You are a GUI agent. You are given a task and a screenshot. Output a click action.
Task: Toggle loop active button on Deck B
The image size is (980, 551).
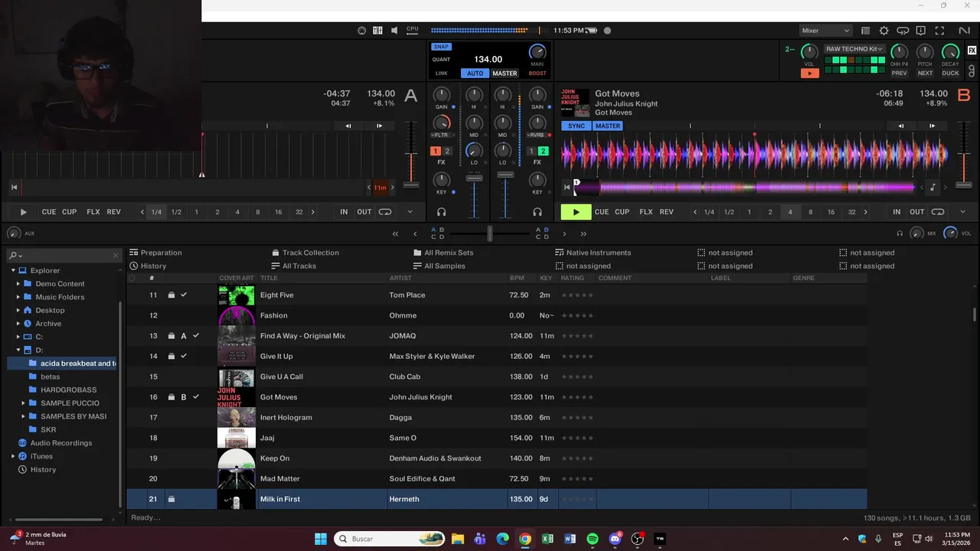point(938,212)
